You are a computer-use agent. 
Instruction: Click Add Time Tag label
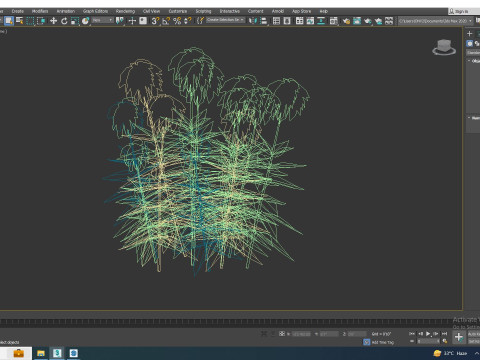pyautogui.click(x=383, y=342)
